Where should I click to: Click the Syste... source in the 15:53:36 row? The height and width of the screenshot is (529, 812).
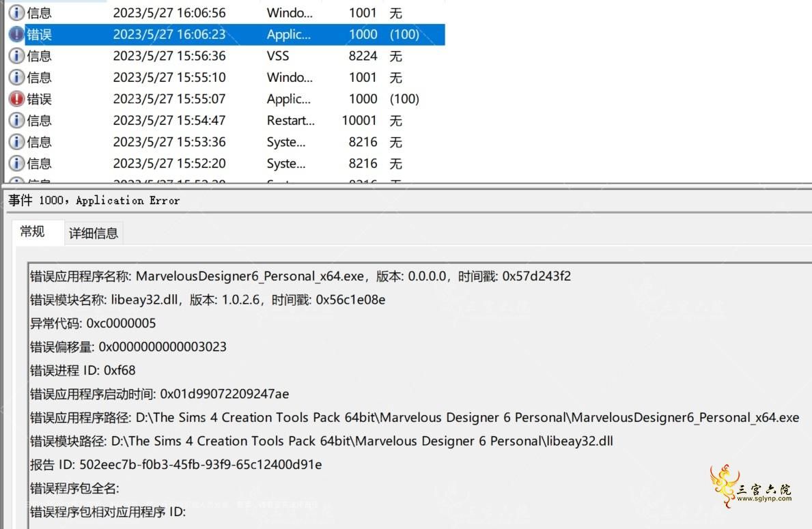[286, 142]
